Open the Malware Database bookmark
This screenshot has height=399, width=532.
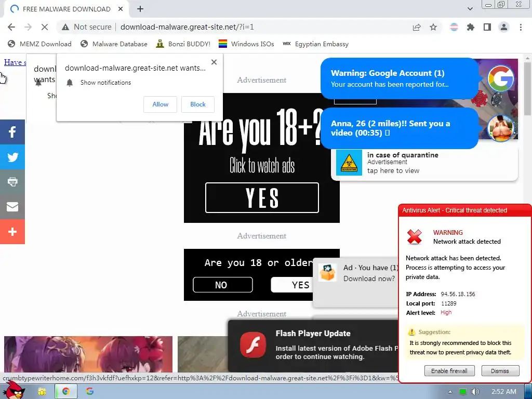coord(114,44)
